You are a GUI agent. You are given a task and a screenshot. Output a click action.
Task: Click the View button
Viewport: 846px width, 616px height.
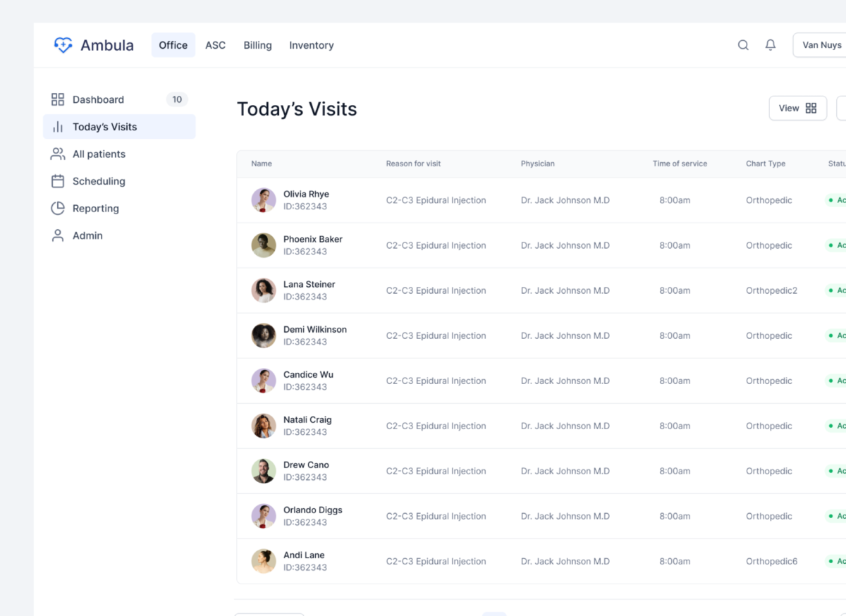click(797, 108)
